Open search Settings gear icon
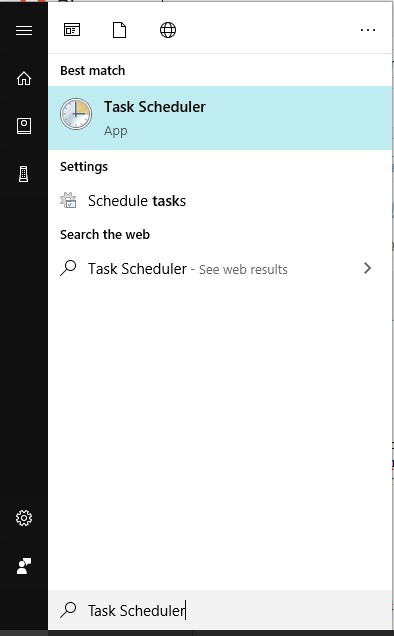Viewport: 394px width, 636px height. tap(24, 518)
